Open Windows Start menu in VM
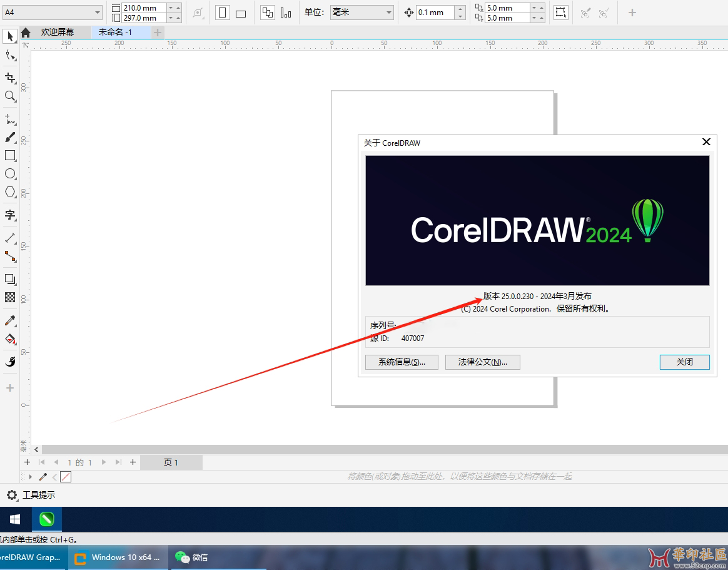Screen dimensions: 728x570 (15, 519)
